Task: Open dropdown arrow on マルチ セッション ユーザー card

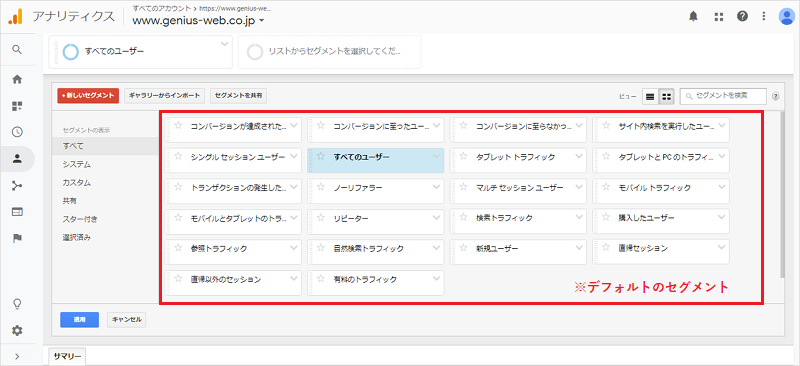Action: [x=579, y=187]
